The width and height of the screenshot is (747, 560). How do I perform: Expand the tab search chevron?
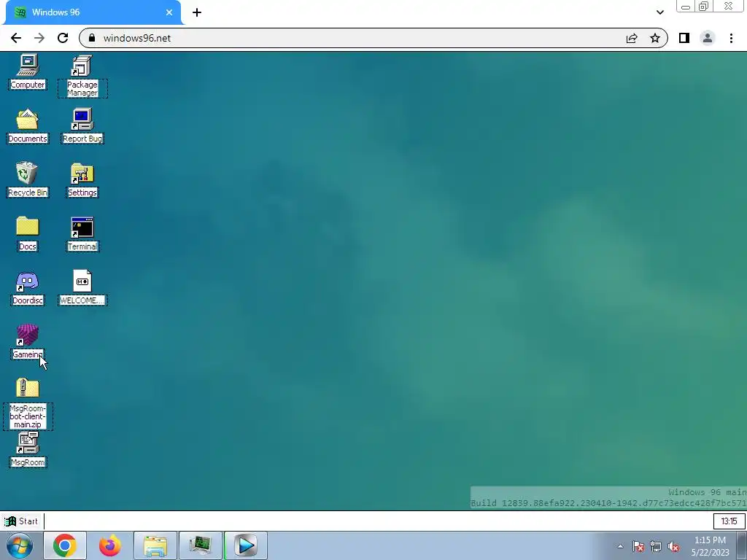pos(659,12)
